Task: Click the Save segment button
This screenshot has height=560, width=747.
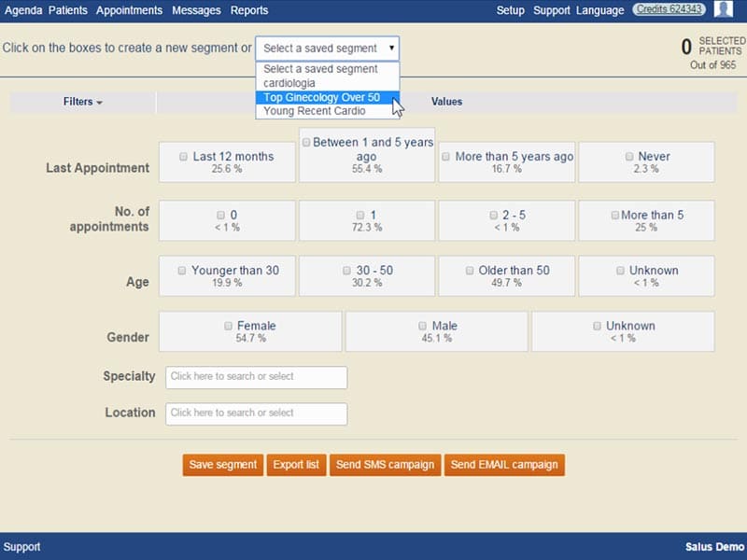Action: coord(223,465)
